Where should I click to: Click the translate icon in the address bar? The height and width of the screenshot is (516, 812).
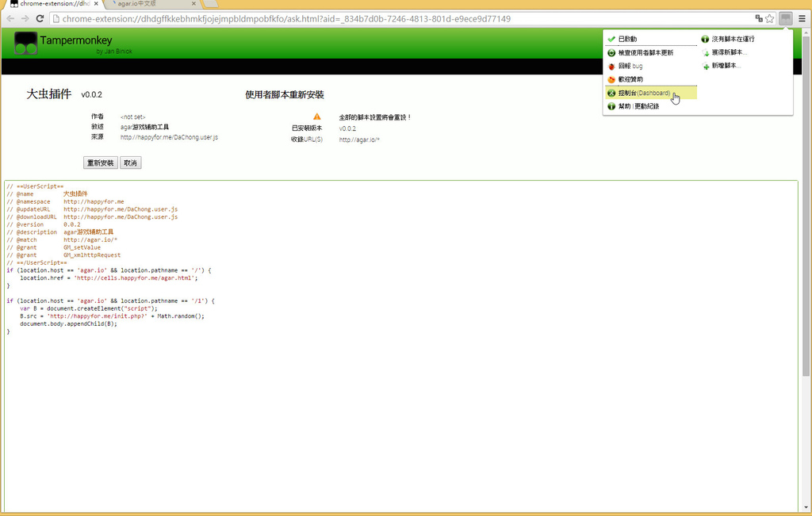coord(759,19)
